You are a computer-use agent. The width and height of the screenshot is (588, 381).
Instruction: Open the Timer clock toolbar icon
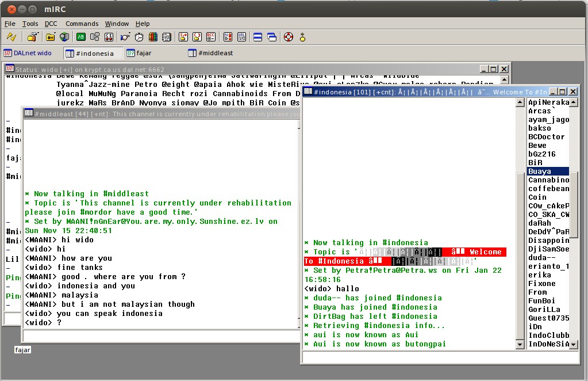[139, 37]
